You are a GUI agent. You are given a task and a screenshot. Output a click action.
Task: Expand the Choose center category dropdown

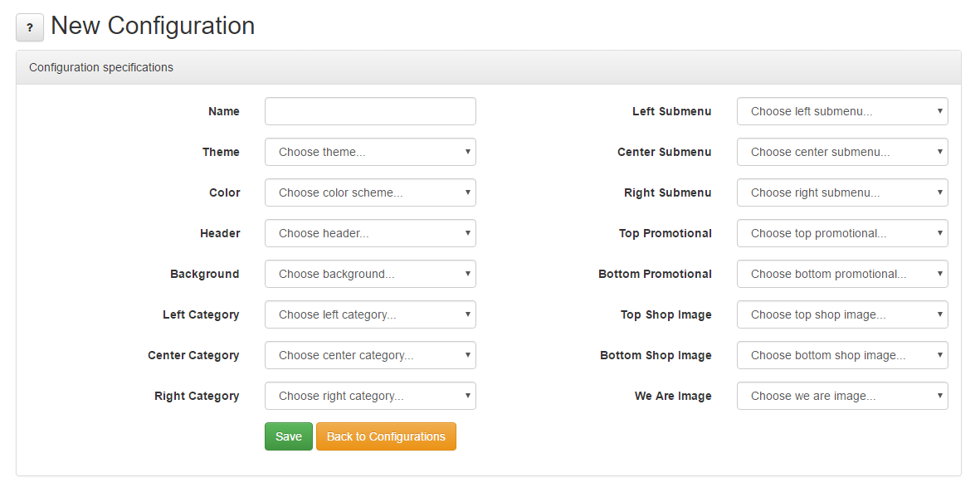(x=370, y=355)
